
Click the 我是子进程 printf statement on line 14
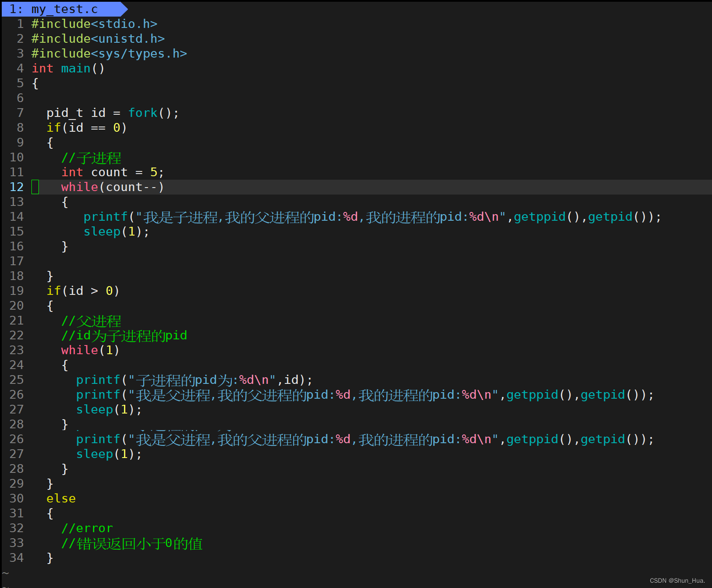tap(372, 217)
